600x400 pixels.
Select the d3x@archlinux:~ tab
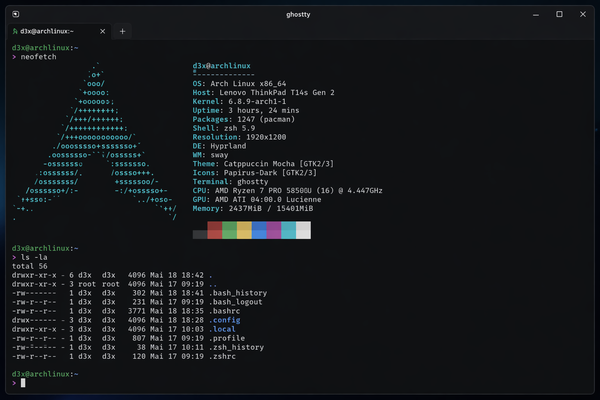[x=59, y=31]
